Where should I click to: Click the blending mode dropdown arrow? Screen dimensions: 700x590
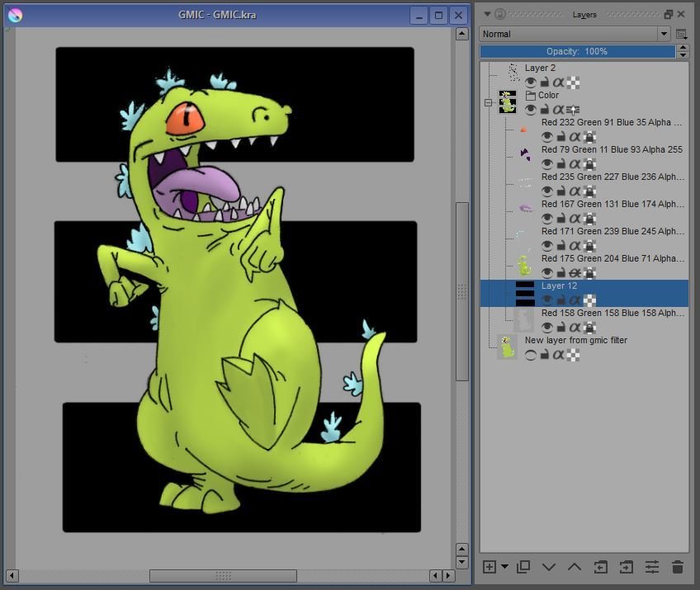(664, 34)
